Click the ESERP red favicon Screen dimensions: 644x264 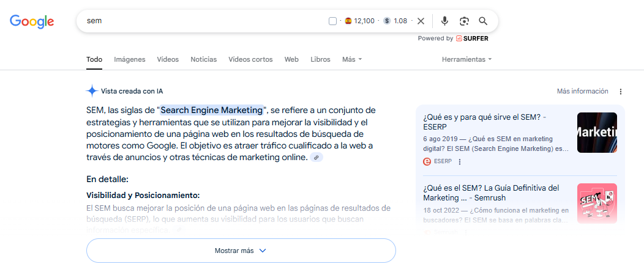coord(427,161)
